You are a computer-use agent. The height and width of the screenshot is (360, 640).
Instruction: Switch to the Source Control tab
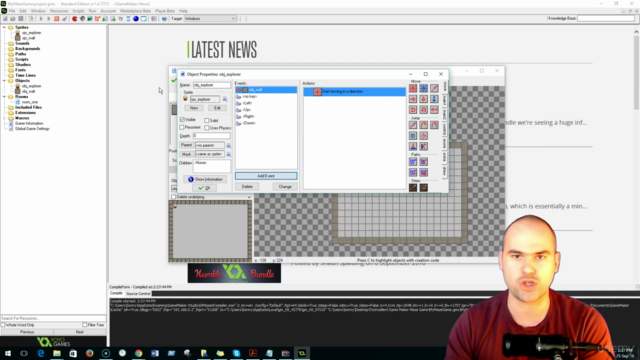click(x=138, y=293)
